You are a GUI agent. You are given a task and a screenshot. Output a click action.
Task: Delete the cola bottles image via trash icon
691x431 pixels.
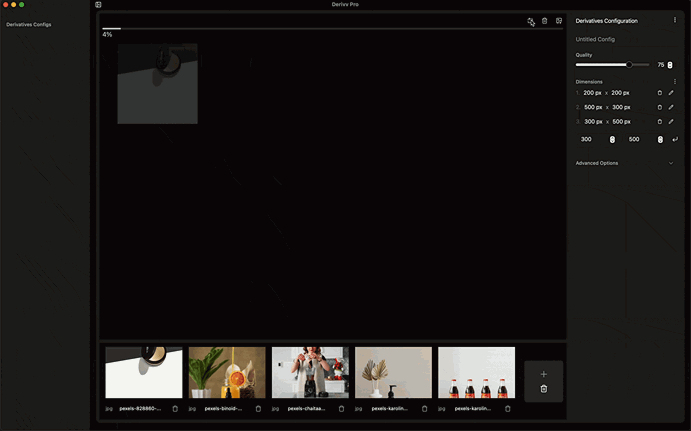508,409
